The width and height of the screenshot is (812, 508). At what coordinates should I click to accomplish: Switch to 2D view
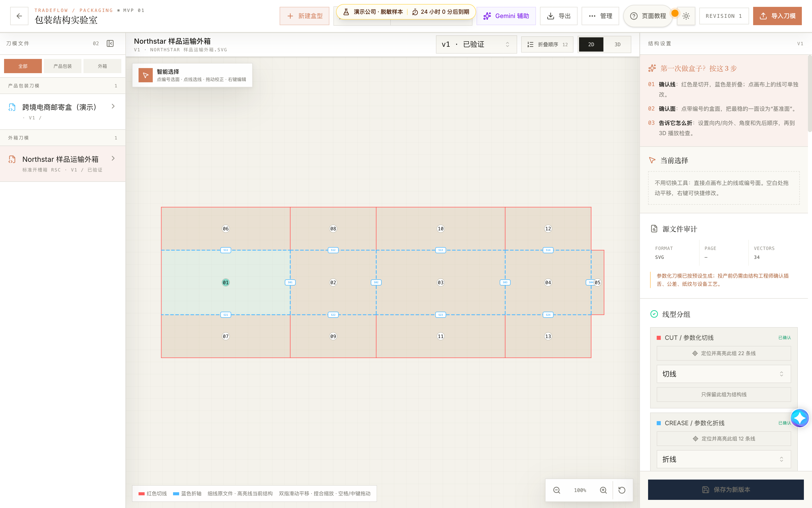click(591, 44)
